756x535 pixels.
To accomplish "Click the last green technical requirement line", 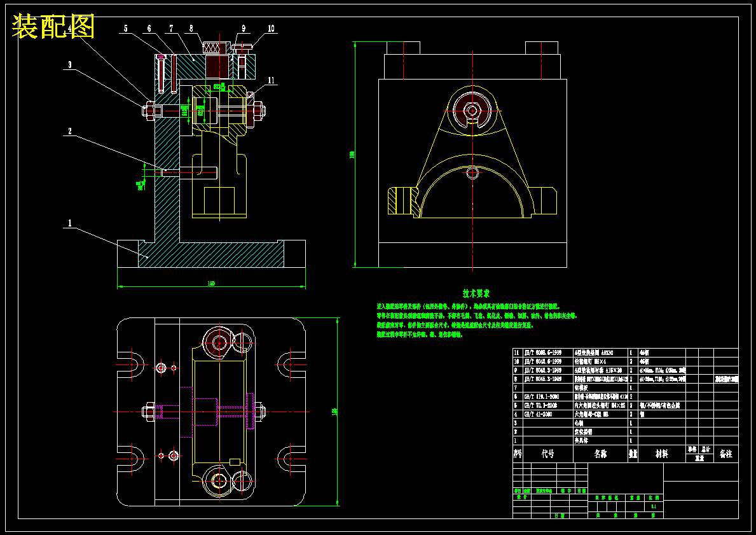I will (420, 335).
